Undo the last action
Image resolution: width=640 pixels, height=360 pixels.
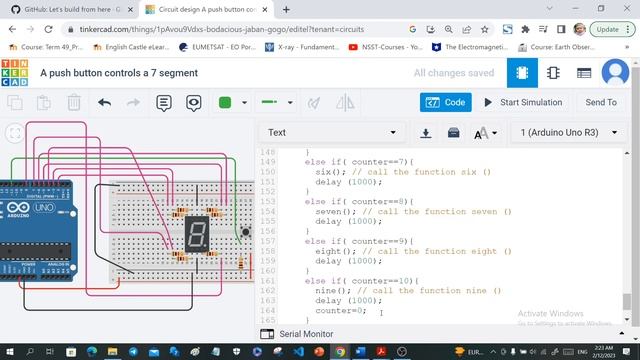pyautogui.click(x=104, y=102)
